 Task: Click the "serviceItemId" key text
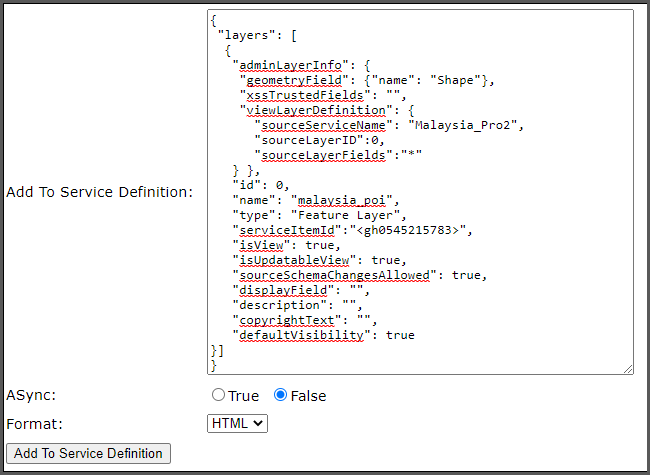(287, 230)
